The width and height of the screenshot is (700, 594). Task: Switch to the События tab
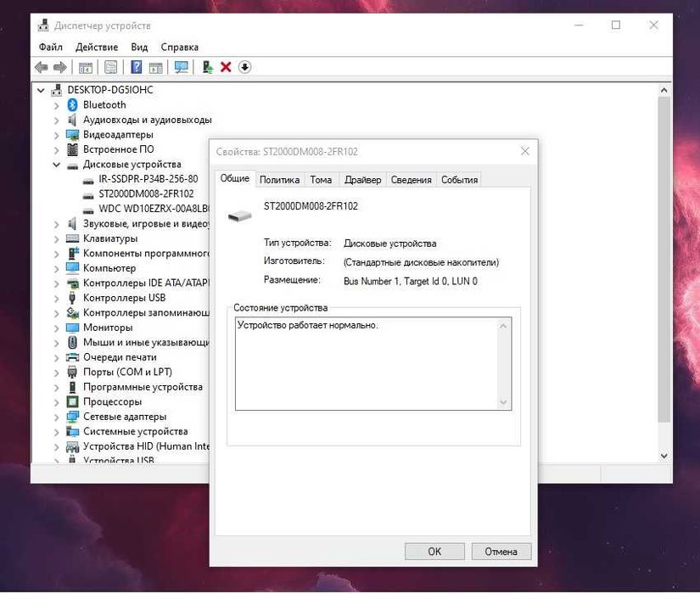tap(459, 180)
